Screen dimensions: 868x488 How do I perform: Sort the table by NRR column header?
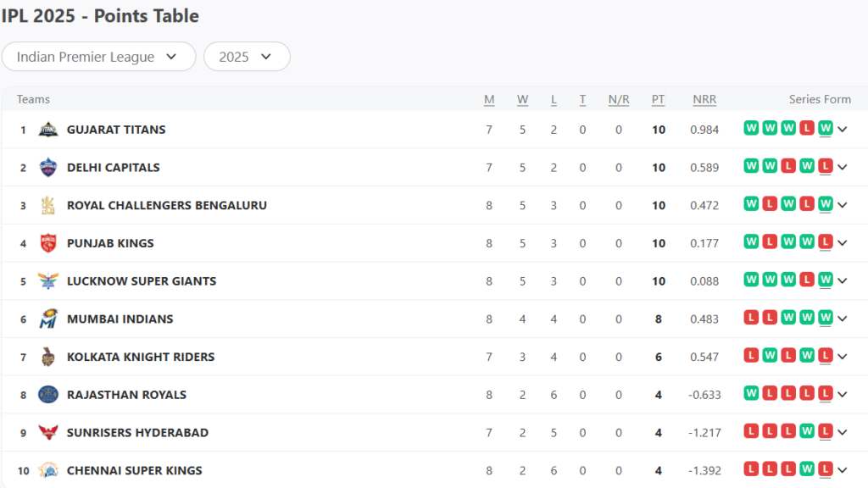[x=704, y=99]
